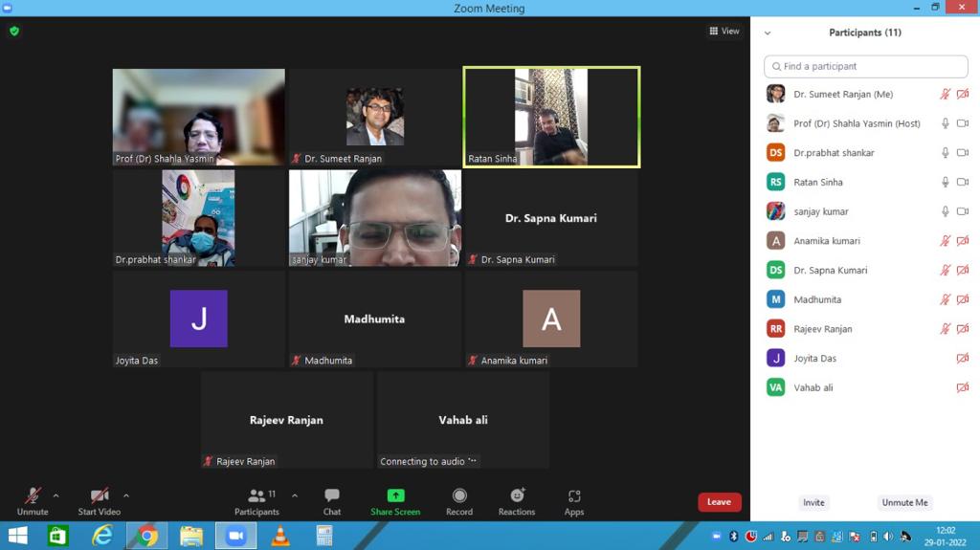The image size is (980, 550).
Task: Expand video options arrow beside Start Video
Action: 126,495
